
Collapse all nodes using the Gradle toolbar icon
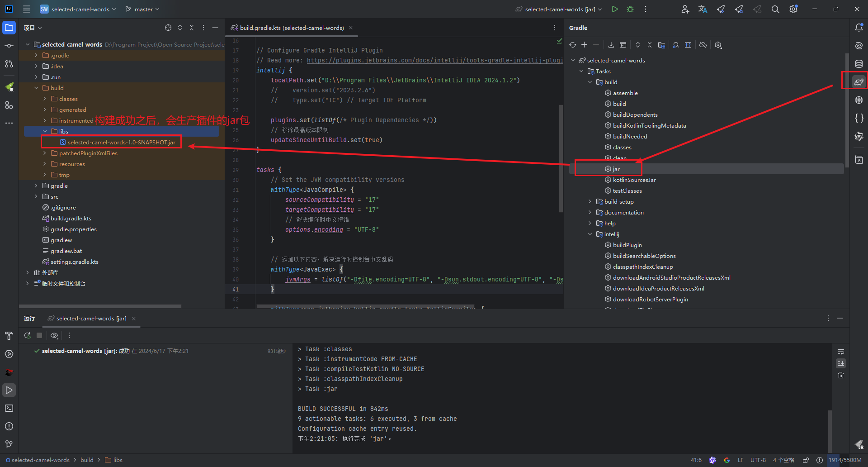650,45
